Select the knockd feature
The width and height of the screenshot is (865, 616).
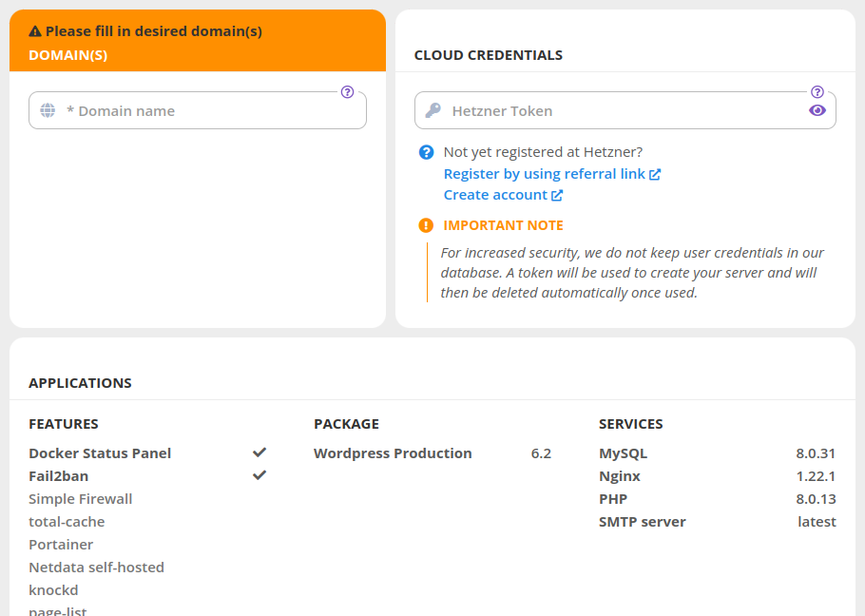click(x=53, y=589)
